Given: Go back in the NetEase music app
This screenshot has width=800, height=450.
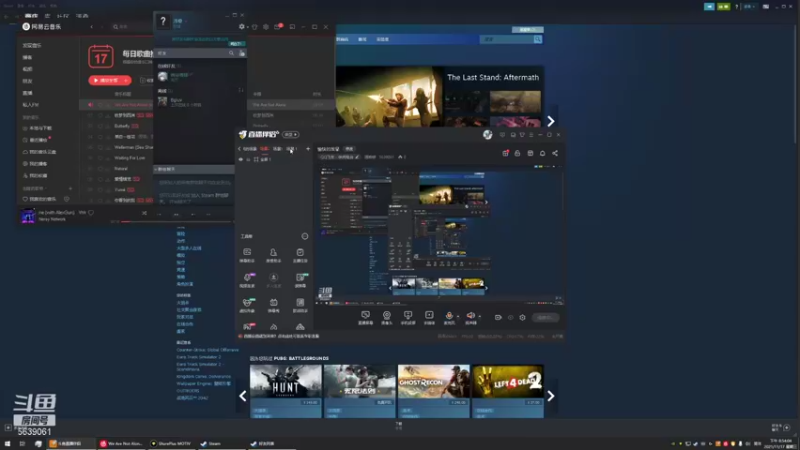Looking at the screenshot, I should [x=92, y=27].
